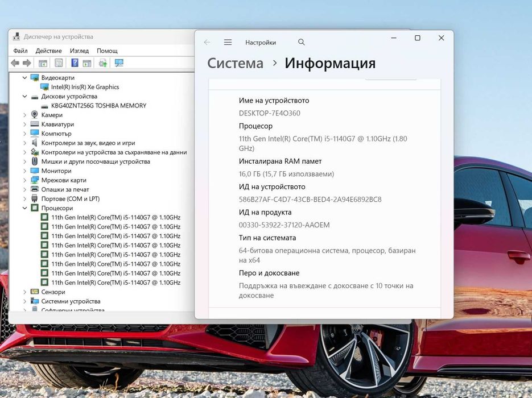Click the KBG40ZNT256G TOSHIBA disk icon
Image resolution: width=532 pixels, height=398 pixels.
[44, 106]
